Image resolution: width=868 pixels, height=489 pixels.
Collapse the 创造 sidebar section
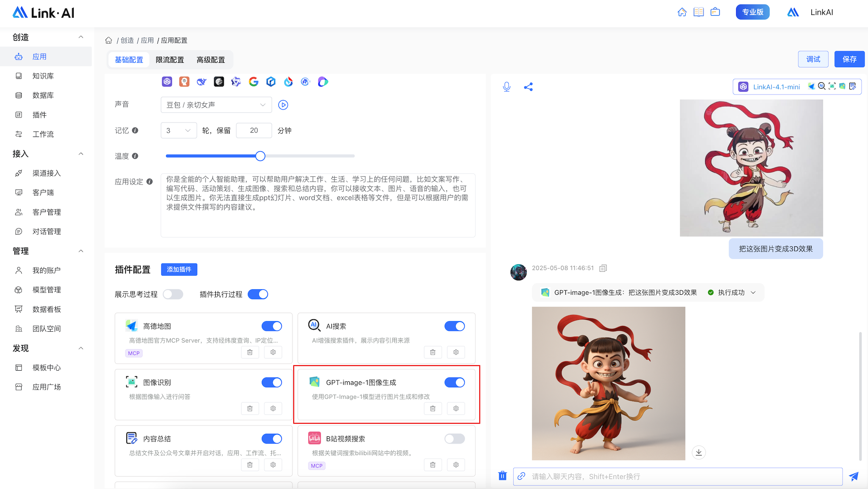tap(81, 37)
